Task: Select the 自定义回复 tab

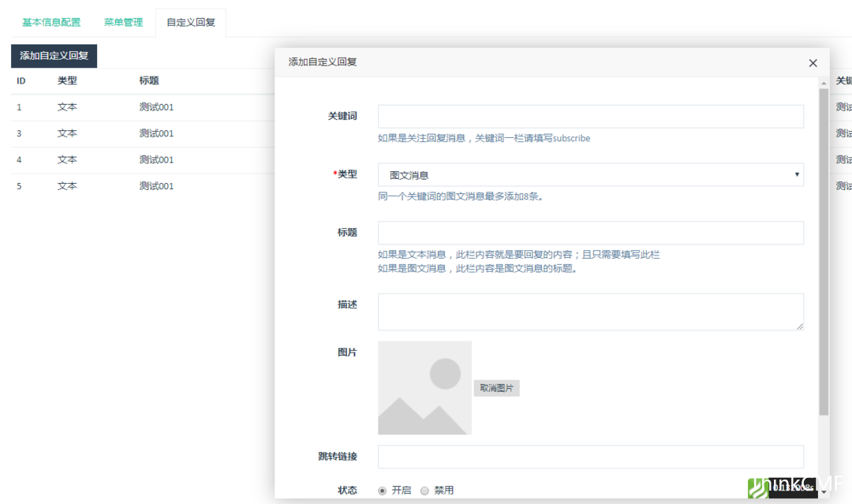Action: (191, 22)
